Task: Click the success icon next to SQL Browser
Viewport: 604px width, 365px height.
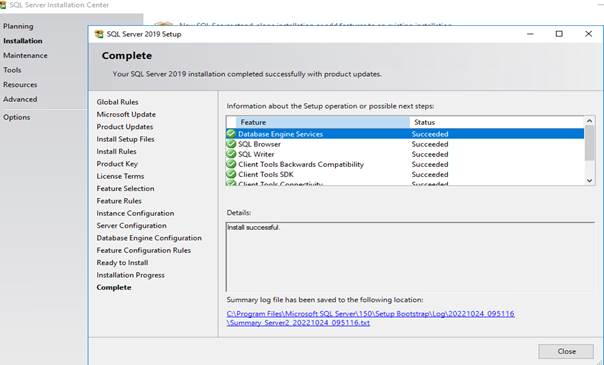Action: (x=231, y=144)
